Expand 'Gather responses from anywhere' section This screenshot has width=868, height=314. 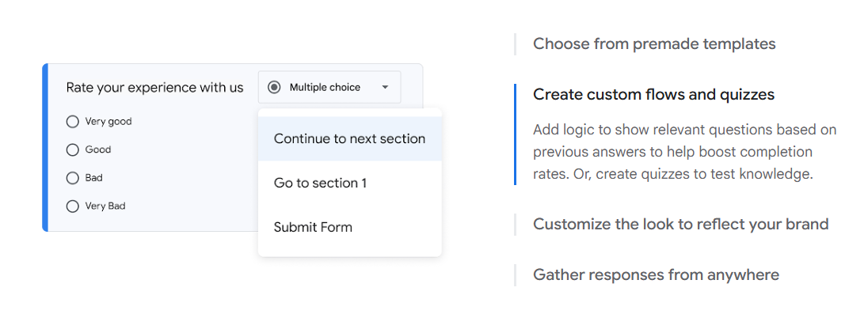click(x=656, y=274)
